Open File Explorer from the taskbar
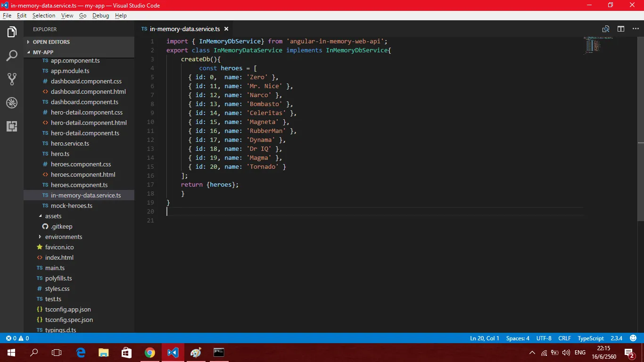The image size is (644, 362). pyautogui.click(x=104, y=353)
